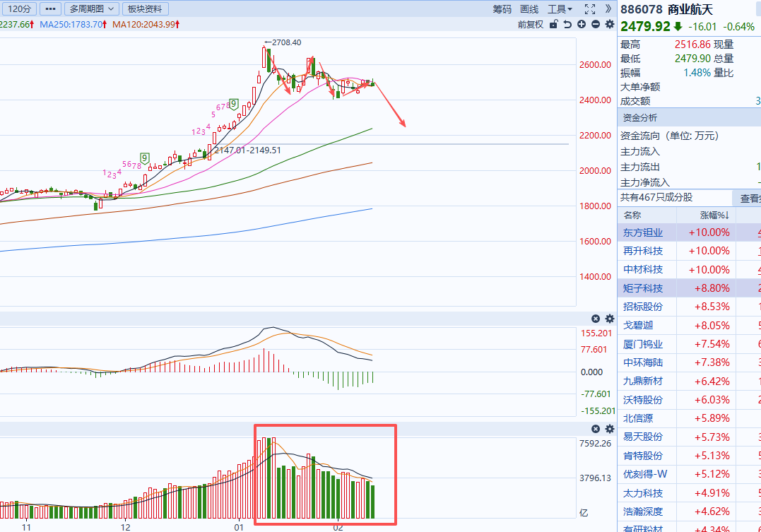Click the unlock padlock icon
This screenshot has width=761, height=532.
(554, 24)
